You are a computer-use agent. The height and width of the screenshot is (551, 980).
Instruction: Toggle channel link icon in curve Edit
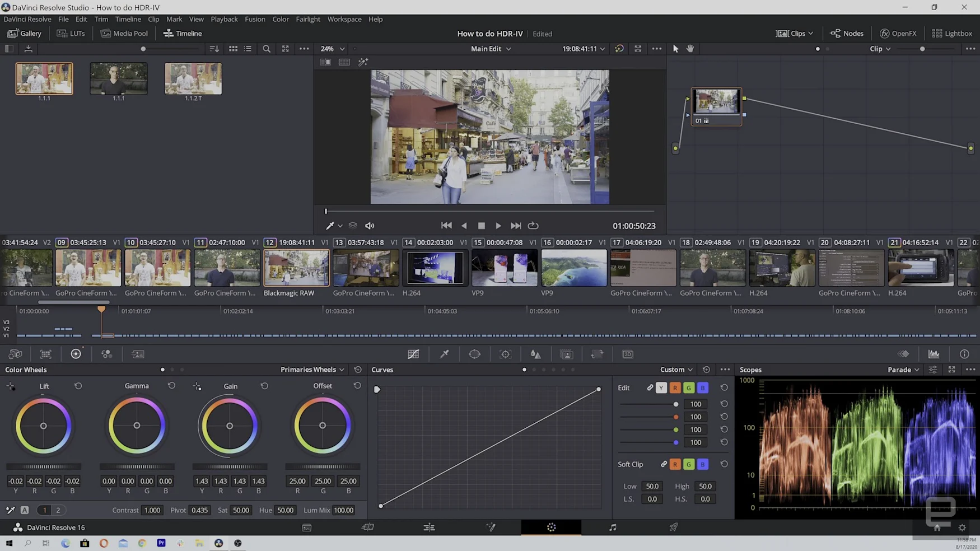click(x=650, y=387)
